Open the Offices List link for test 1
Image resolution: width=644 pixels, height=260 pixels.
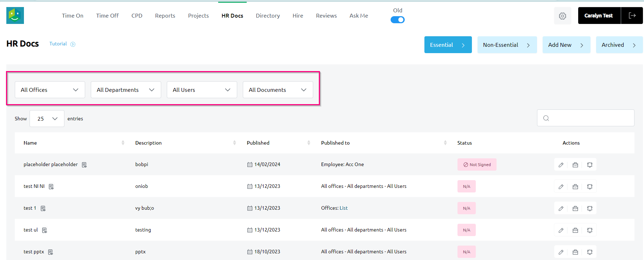point(343,208)
